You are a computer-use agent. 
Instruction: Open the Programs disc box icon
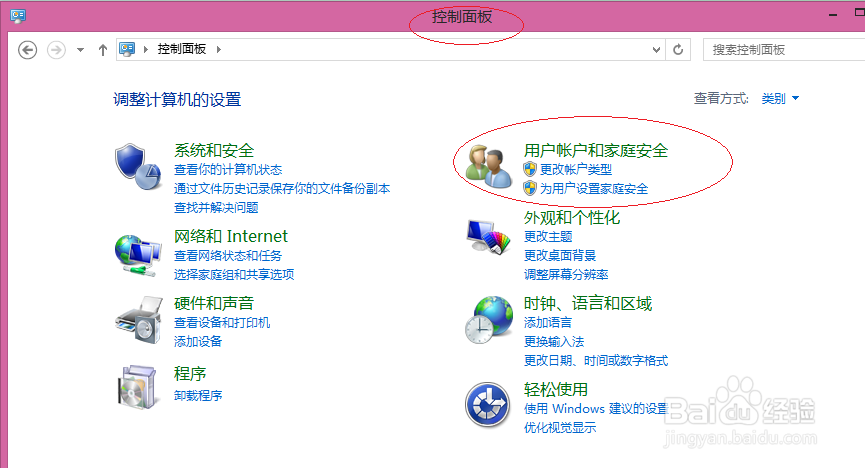137,387
